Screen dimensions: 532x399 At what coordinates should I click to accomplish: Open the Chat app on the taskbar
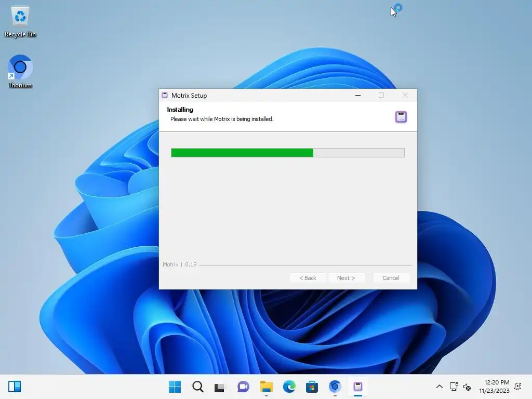(243, 387)
